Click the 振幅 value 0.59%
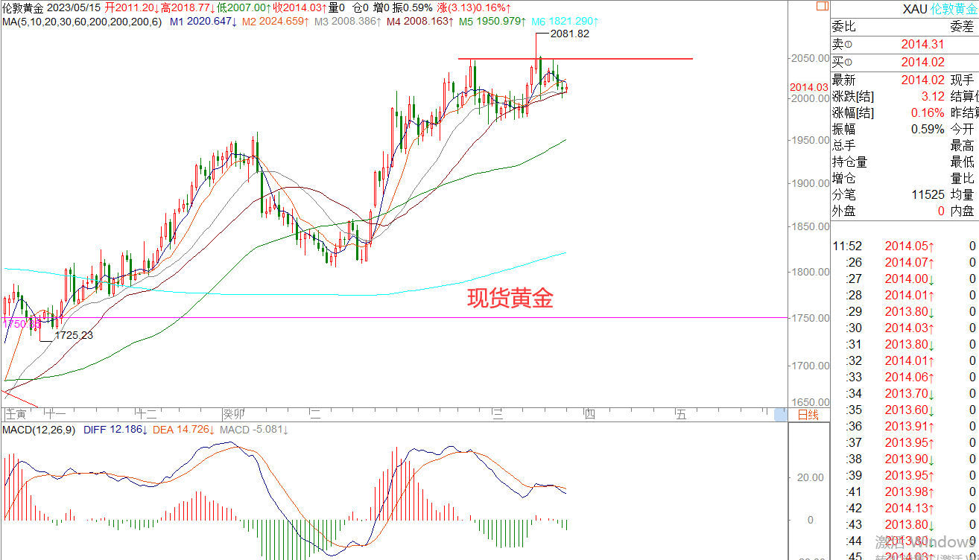This screenshot has width=979, height=560. [x=928, y=130]
